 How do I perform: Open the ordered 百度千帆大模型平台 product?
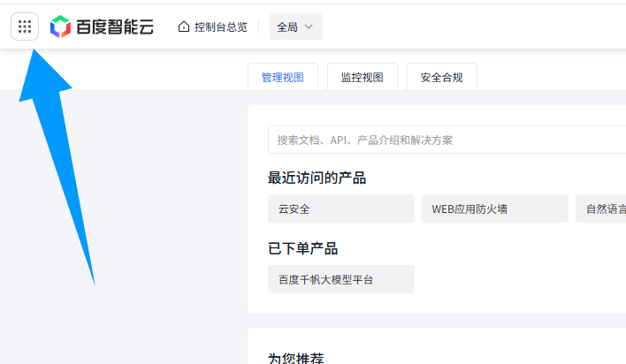point(340,279)
